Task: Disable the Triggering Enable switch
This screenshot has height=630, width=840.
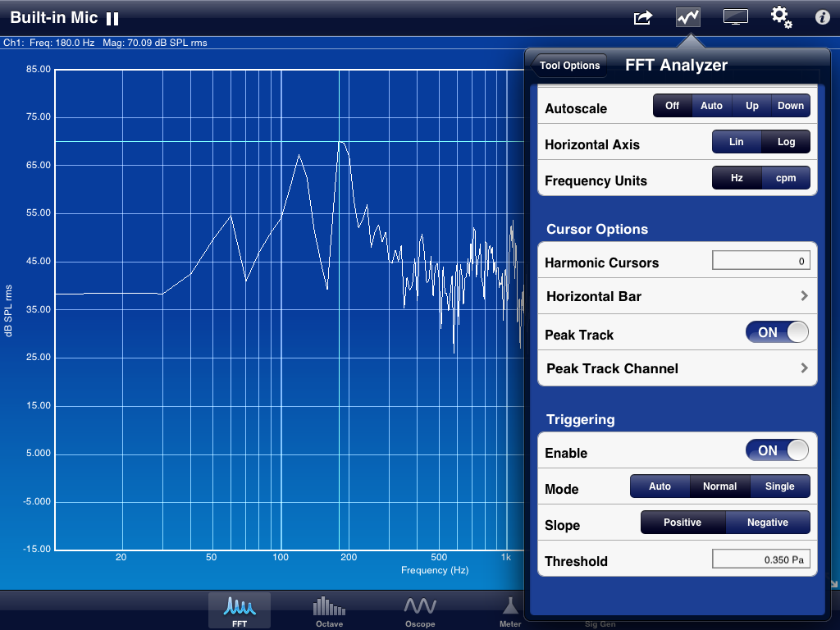Action: tap(776, 450)
